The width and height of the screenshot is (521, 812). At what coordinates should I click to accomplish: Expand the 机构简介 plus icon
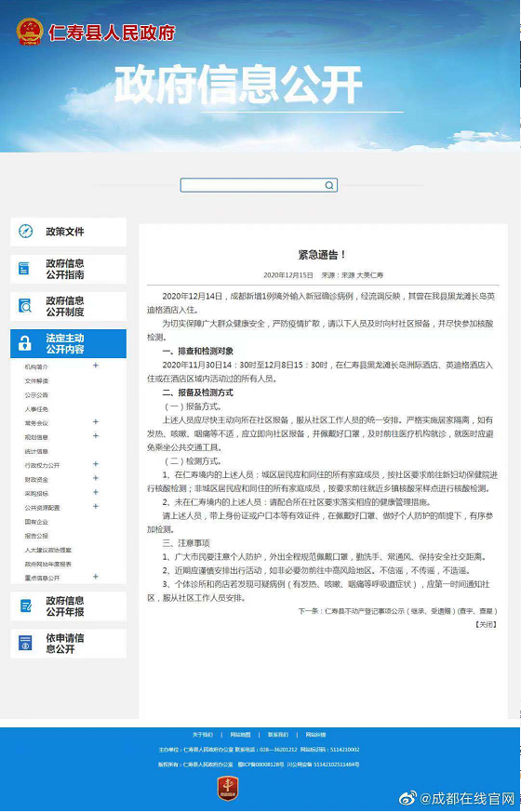click(95, 366)
